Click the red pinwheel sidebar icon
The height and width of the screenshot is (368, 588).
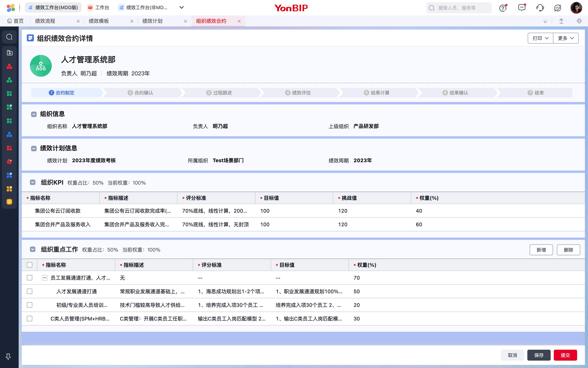9,162
